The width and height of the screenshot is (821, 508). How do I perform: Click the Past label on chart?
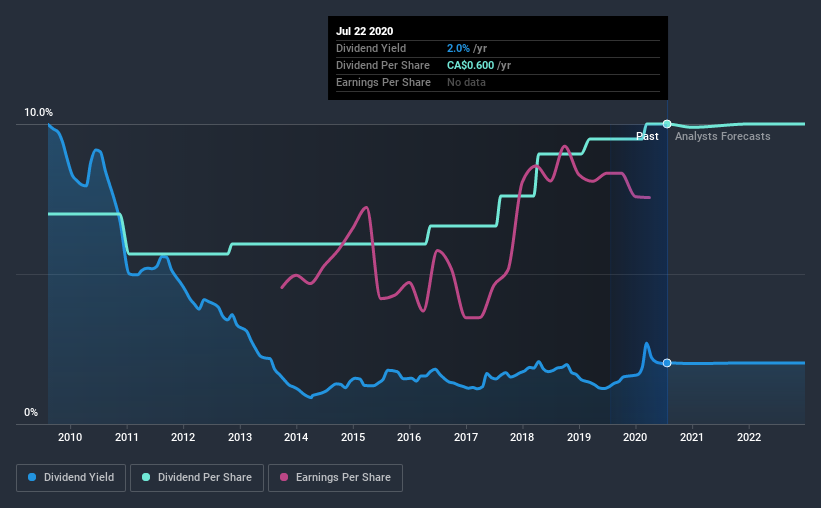tap(647, 136)
